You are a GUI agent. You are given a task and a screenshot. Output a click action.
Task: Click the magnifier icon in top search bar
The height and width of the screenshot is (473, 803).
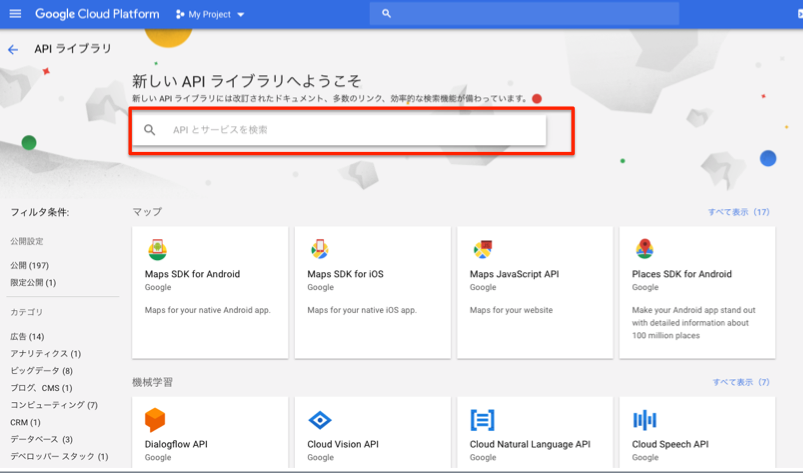[x=387, y=14]
